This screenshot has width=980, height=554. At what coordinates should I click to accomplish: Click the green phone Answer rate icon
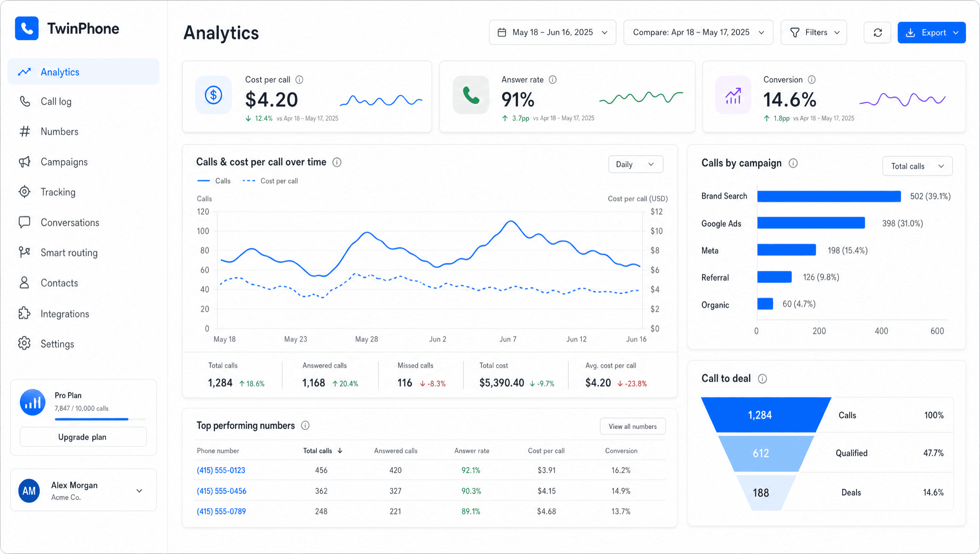click(471, 95)
